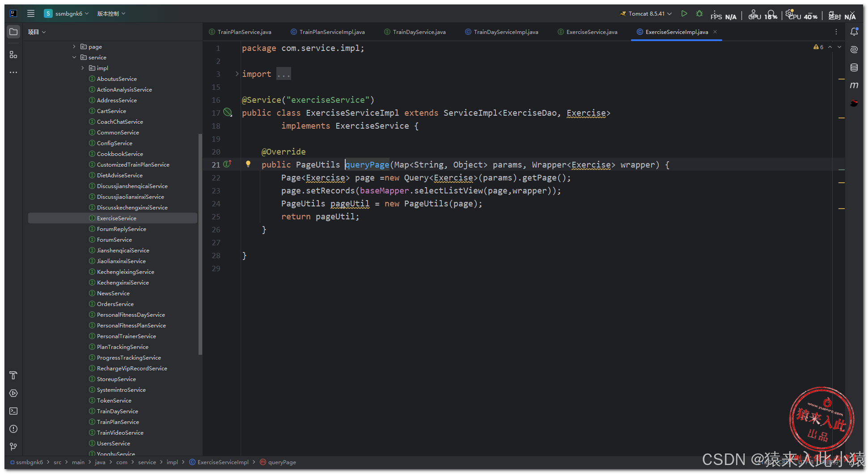Open the ssmbgnk6 project dropdown
Image resolution: width=868 pixels, height=474 pixels.
point(66,13)
